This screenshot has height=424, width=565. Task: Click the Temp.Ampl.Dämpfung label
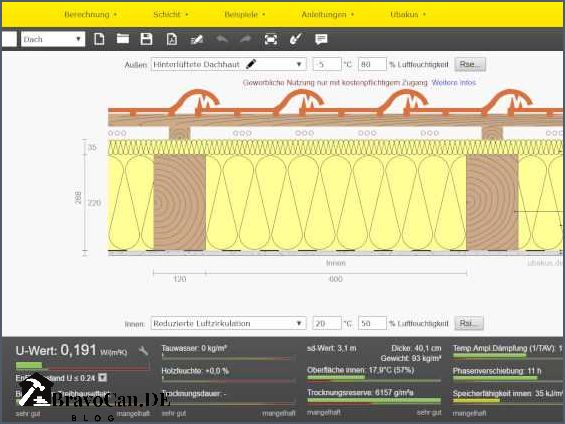[508, 348]
